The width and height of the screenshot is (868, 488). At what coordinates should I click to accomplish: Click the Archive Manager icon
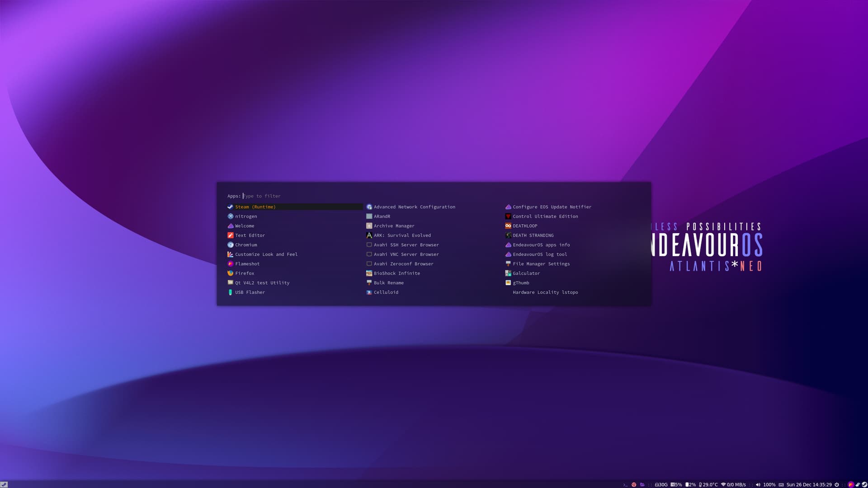point(369,226)
